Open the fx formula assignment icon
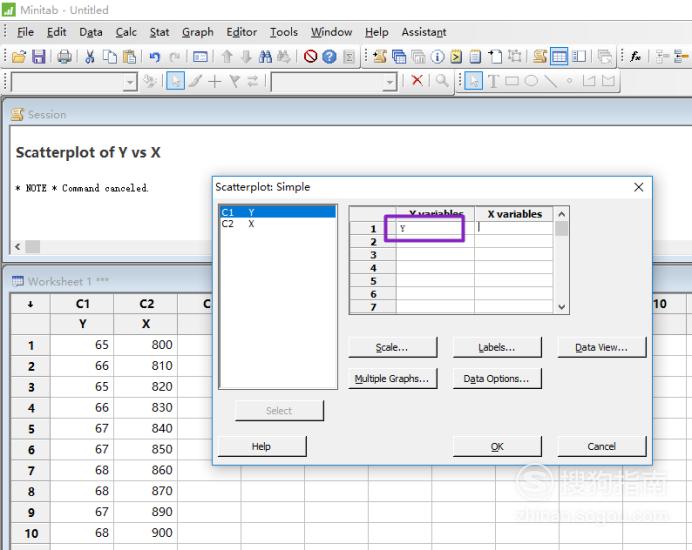The height and width of the screenshot is (550, 692). [x=635, y=57]
